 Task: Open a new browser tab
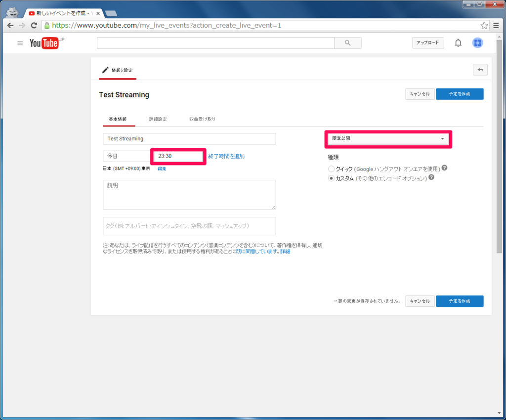111,13
